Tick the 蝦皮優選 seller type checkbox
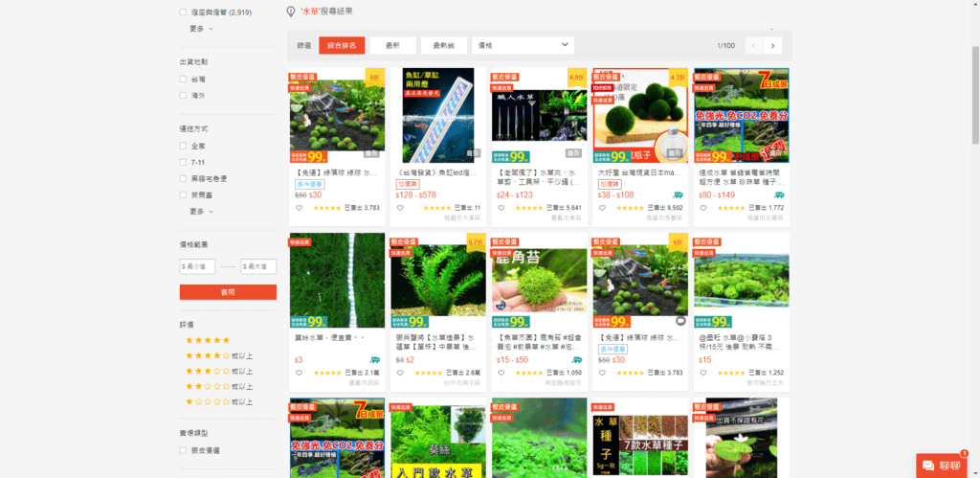This screenshot has height=478, width=980. coord(183,450)
